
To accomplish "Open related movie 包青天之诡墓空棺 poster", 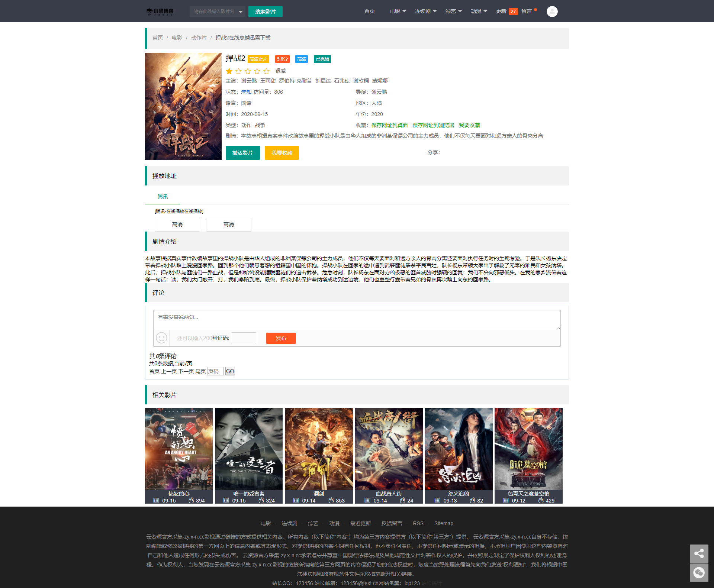I will coord(528,449).
